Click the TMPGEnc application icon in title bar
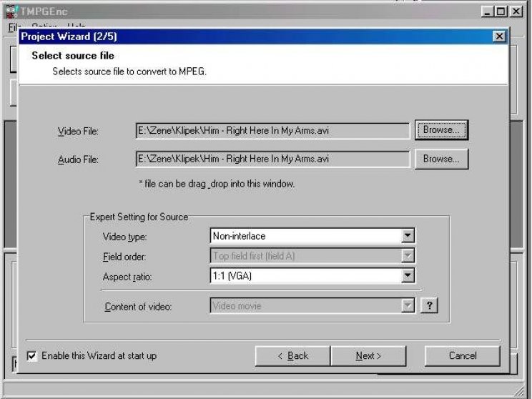Screen dimensions: 532x399 pyautogui.click(x=11, y=11)
